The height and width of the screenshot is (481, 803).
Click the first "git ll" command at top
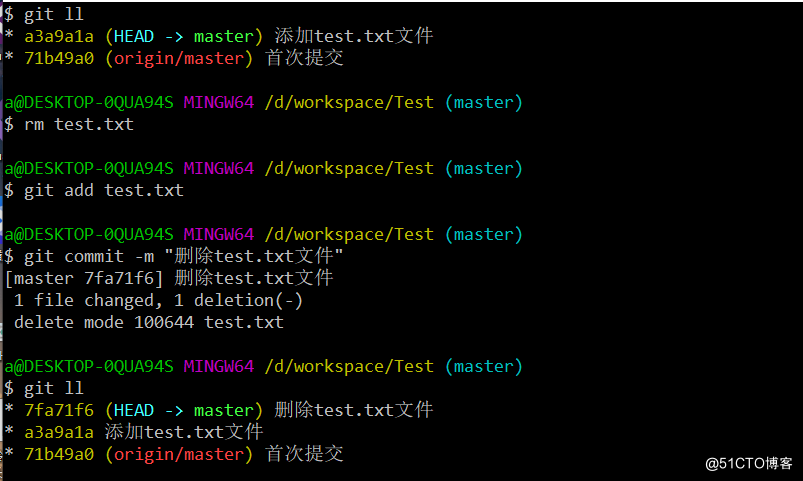tap(53, 14)
